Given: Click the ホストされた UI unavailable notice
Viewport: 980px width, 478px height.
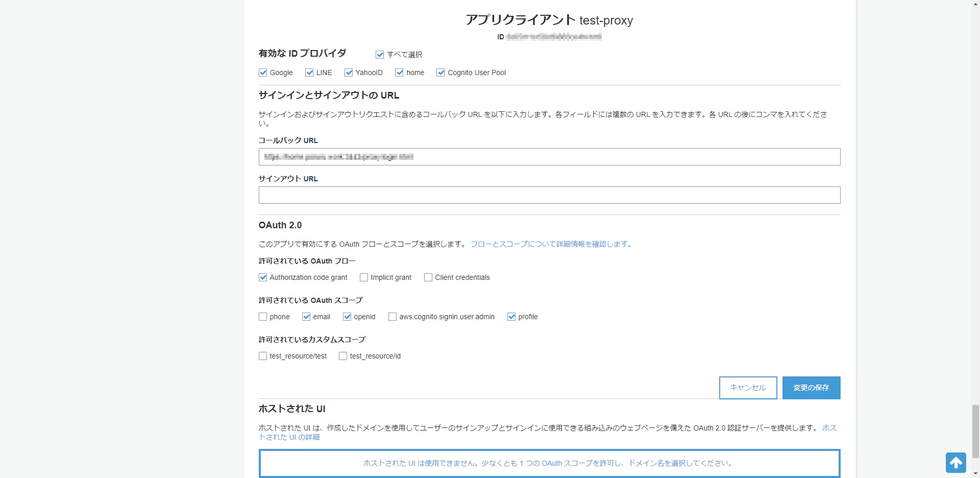Looking at the screenshot, I should 549,463.
